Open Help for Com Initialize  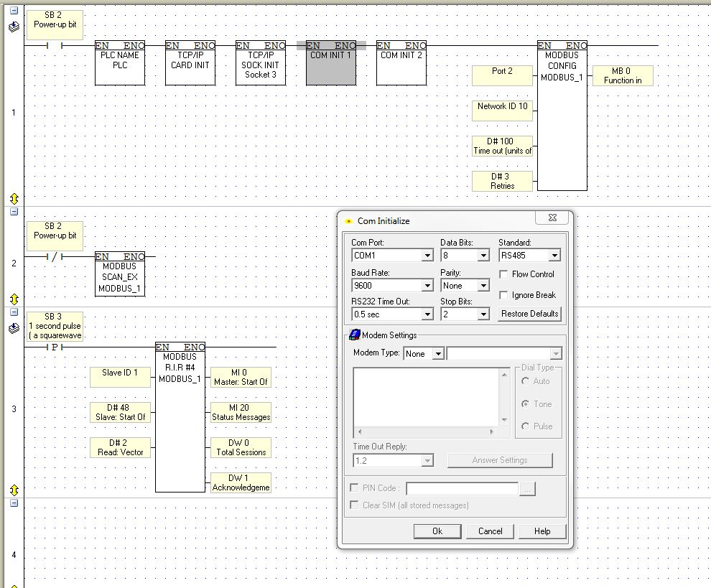pos(542,531)
